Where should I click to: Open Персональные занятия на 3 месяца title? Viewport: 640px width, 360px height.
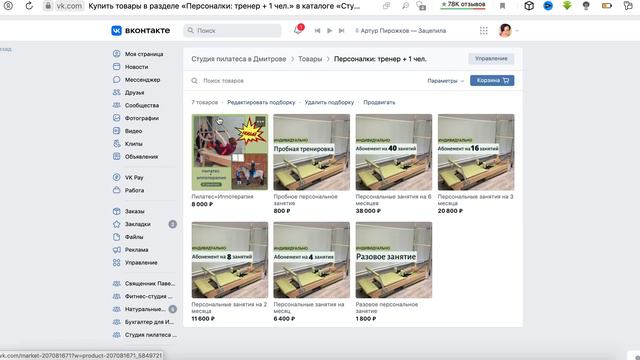pos(476,200)
